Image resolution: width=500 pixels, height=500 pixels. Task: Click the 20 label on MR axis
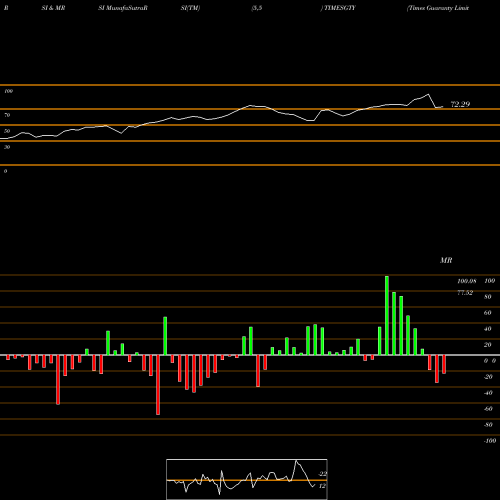tap(488, 345)
